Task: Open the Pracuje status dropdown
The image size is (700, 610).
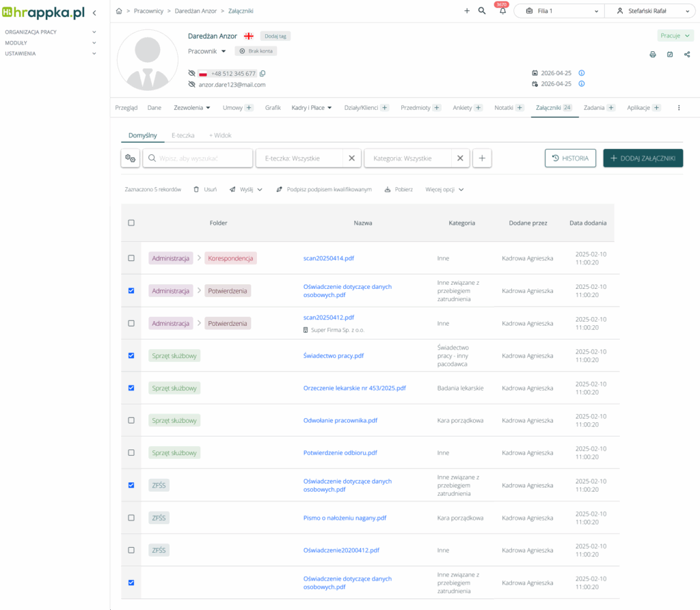Action: tap(676, 36)
